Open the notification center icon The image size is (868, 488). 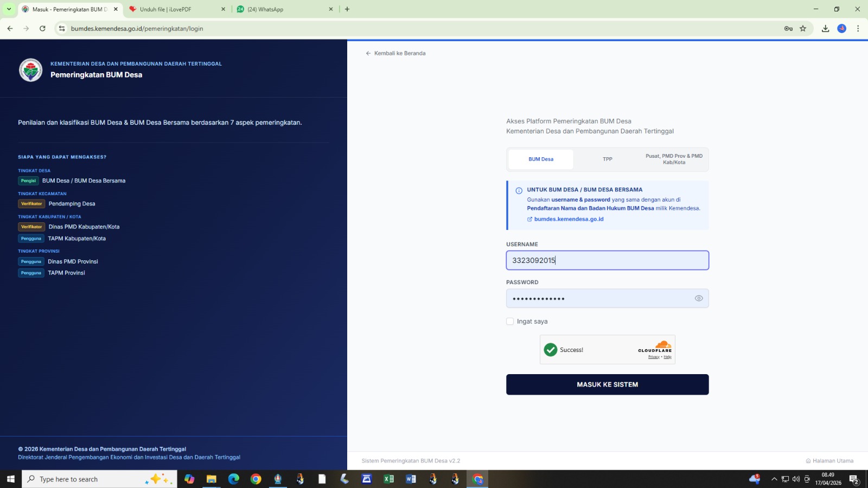click(x=854, y=479)
